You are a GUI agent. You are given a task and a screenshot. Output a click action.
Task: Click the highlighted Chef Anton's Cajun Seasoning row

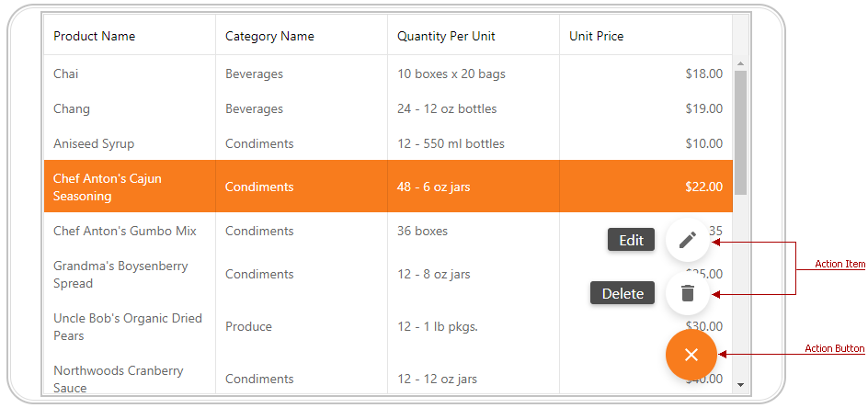(x=388, y=187)
